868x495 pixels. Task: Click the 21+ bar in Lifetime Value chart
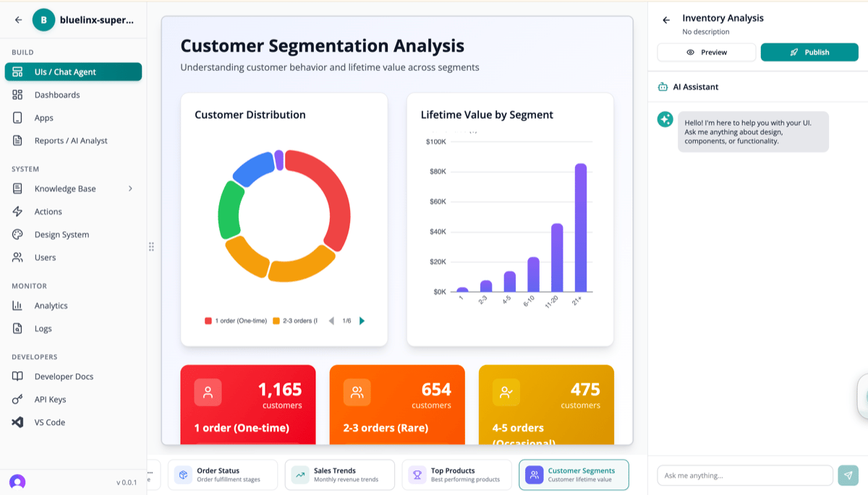[581, 228]
